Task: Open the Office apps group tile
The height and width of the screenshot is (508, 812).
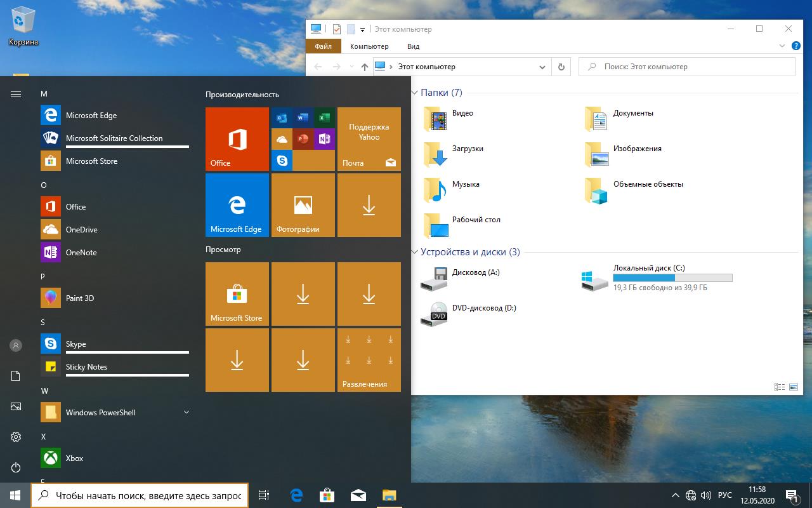Action: coord(303,139)
